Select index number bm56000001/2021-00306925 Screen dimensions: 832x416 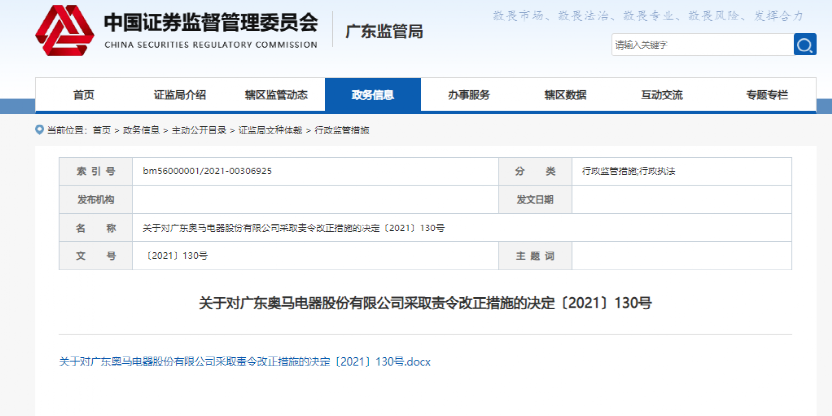click(x=207, y=171)
